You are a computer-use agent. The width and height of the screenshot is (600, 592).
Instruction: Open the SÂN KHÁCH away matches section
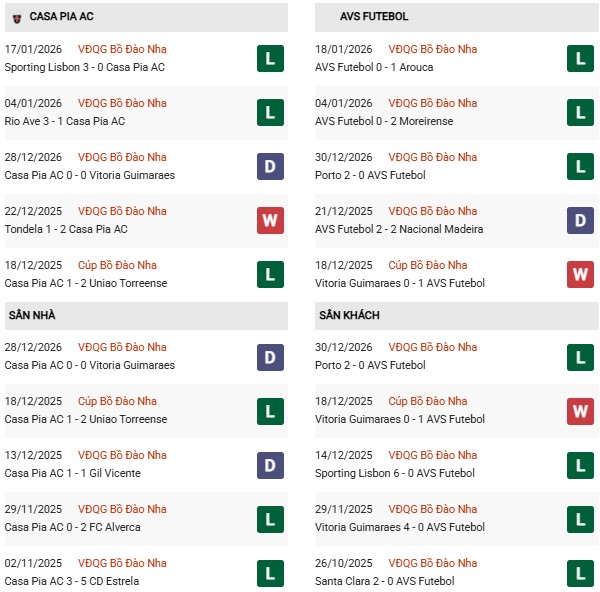pos(349,315)
